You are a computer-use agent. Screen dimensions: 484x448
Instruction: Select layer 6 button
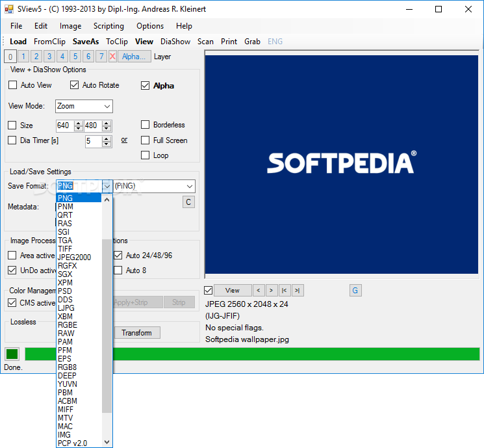pyautogui.click(x=88, y=57)
